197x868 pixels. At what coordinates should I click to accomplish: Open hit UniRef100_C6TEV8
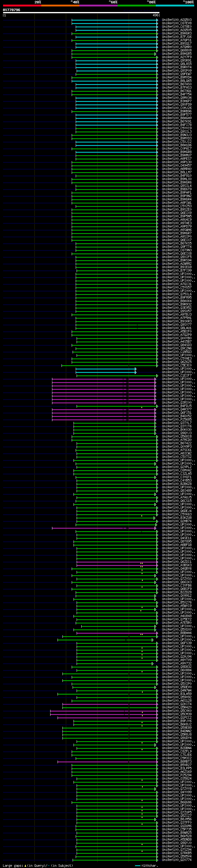coord(177,23)
